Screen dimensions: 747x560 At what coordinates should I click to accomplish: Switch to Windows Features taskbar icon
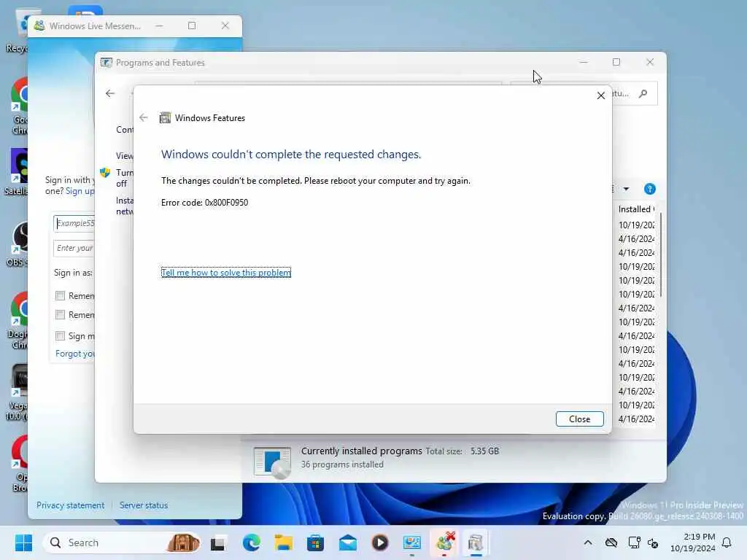(476, 542)
